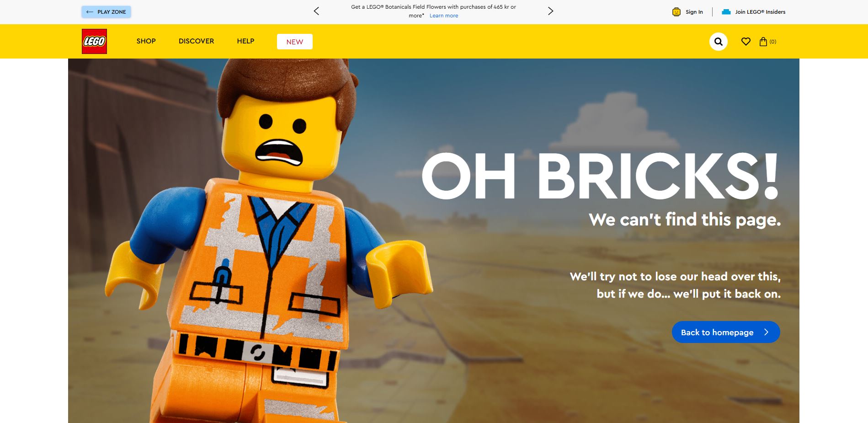Click the blue LEGO Insiders icon
This screenshot has height=423, width=868.
(x=725, y=11)
